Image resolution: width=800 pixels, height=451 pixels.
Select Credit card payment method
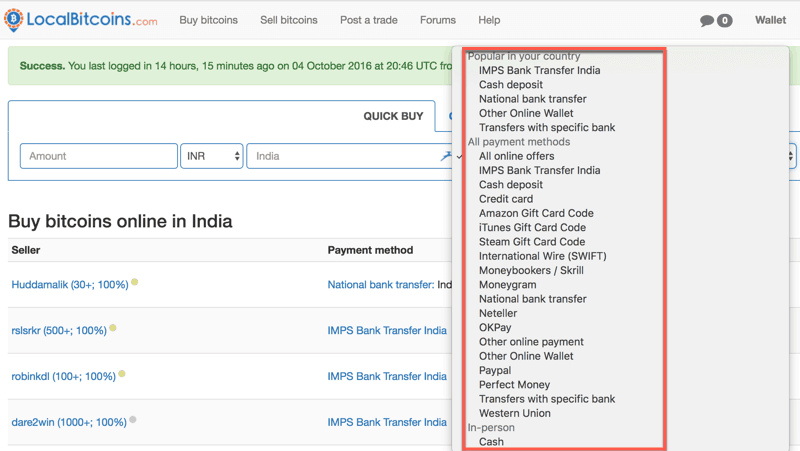pos(506,199)
